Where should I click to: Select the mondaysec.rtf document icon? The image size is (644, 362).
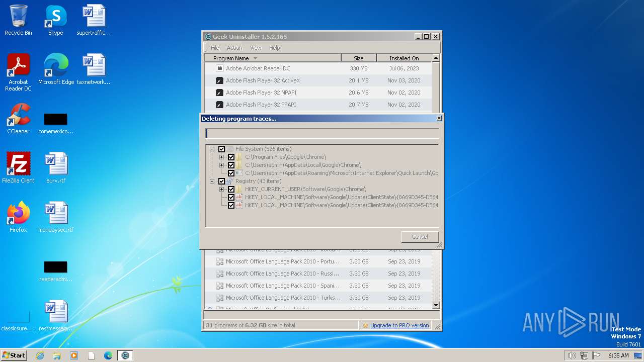[56, 217]
